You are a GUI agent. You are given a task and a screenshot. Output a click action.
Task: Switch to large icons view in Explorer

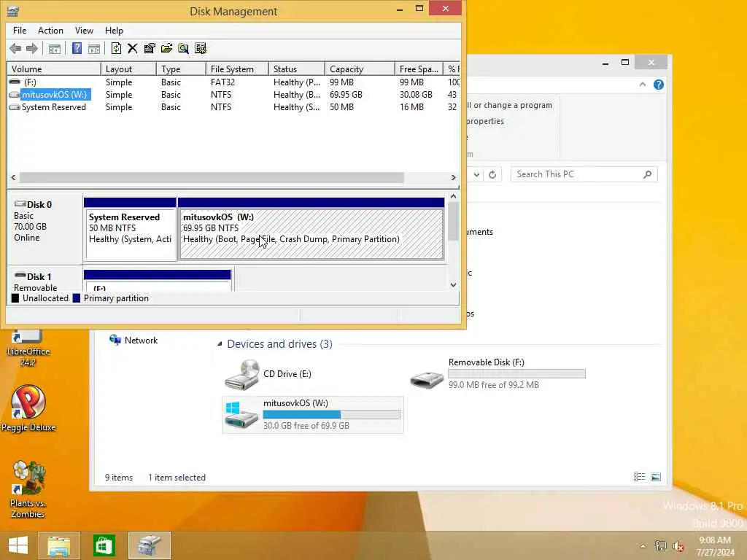(x=656, y=477)
